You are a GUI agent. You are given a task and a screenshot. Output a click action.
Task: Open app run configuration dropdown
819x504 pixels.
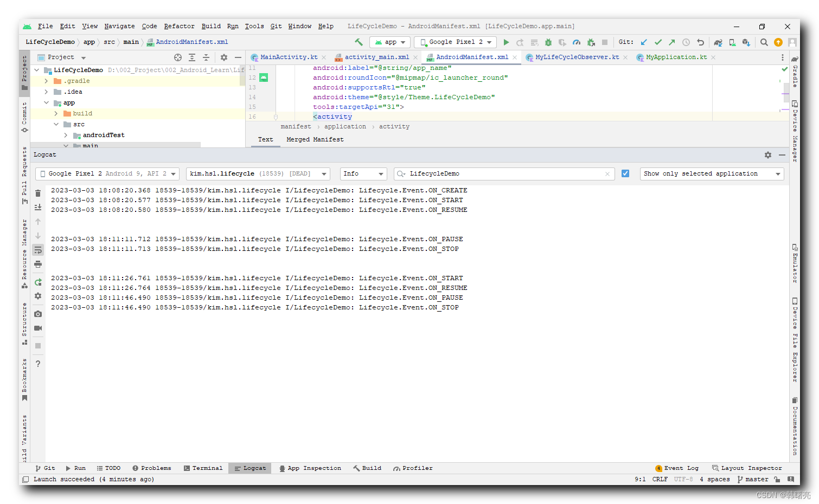coord(389,42)
